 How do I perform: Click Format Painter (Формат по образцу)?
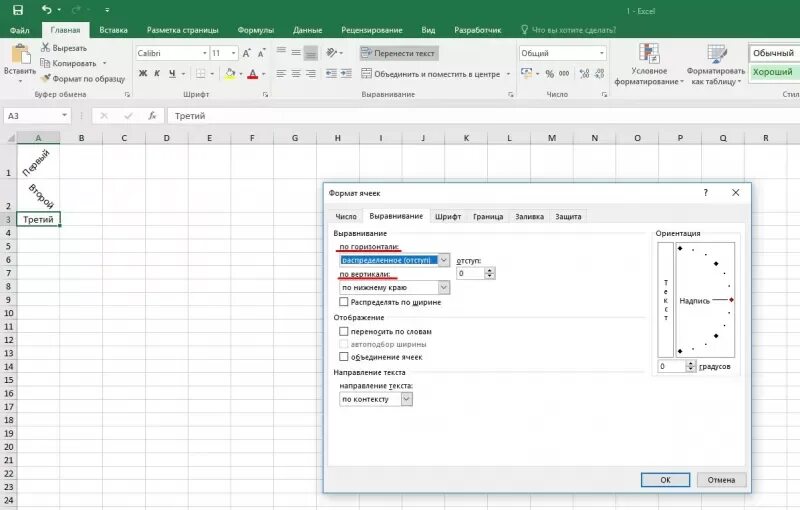click(x=83, y=79)
